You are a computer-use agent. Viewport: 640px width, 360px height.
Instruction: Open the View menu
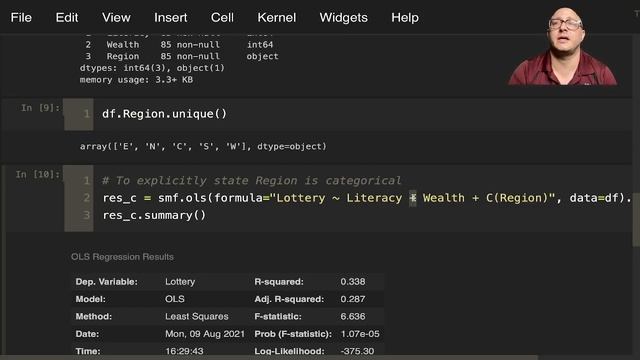[x=116, y=18]
